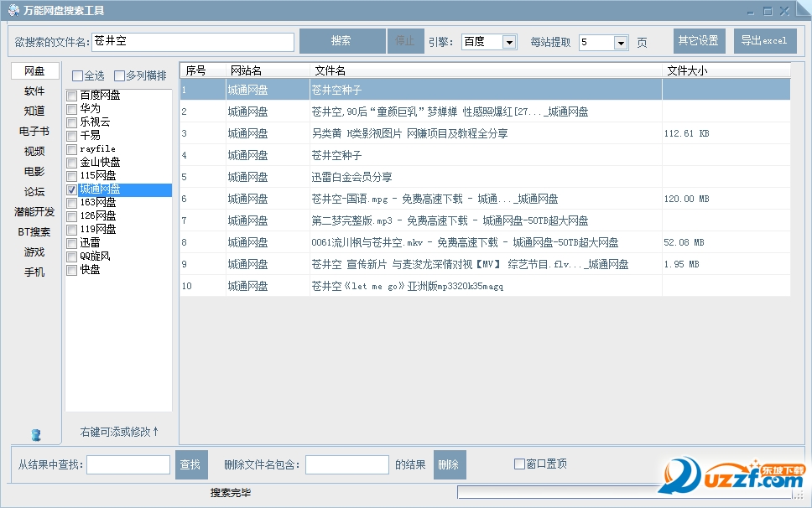The image size is (812, 508).
Task: Check the rayfile checkbox
Action: click(x=72, y=149)
